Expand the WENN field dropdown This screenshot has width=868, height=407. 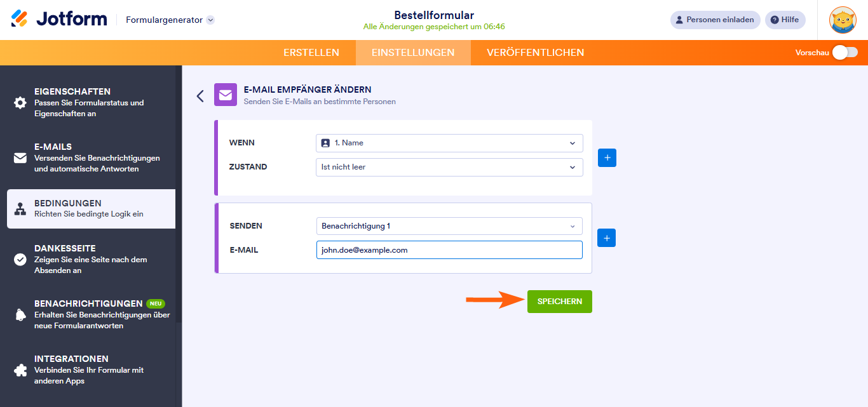pos(449,143)
